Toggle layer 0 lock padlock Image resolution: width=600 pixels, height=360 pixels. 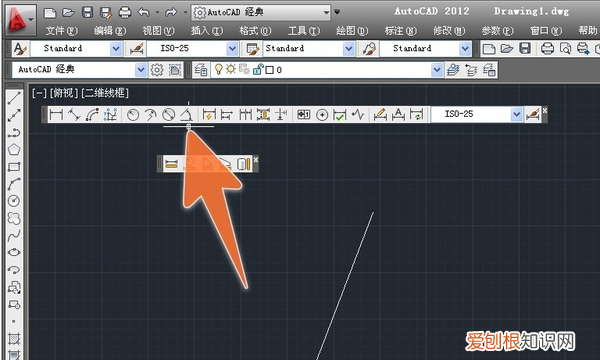[x=258, y=70]
